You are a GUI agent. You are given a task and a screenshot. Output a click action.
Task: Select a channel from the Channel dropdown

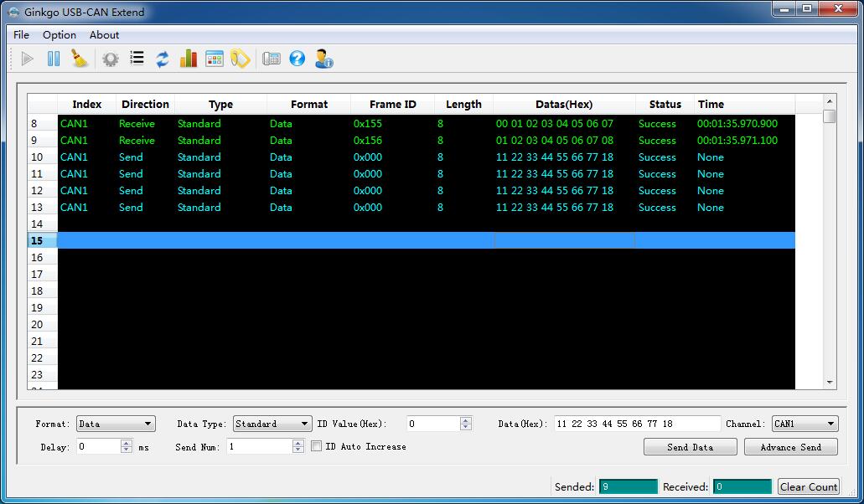coord(805,424)
